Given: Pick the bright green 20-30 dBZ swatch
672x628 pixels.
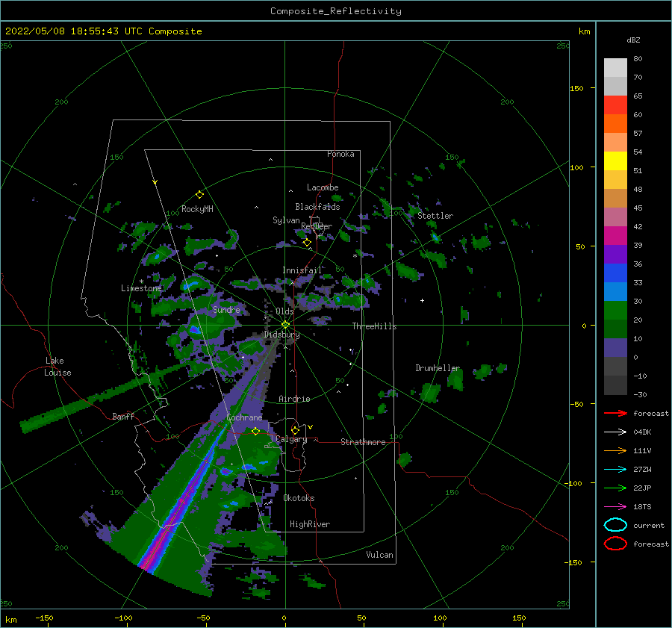Looking at the screenshot, I should coord(615,311).
